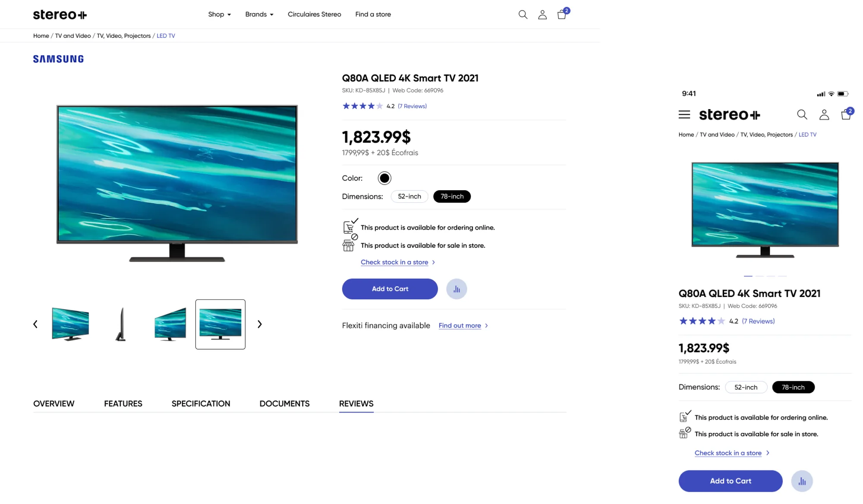Open the mobile shopping cart icon
The image size is (863, 504).
pos(847,114)
